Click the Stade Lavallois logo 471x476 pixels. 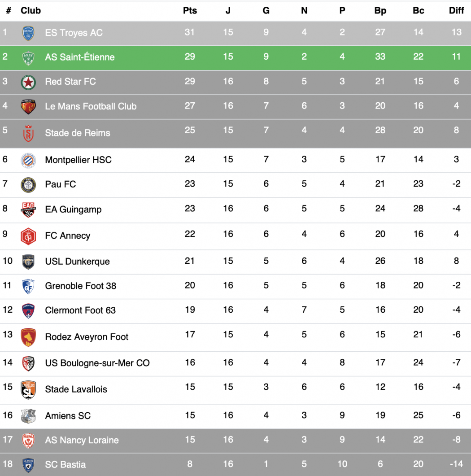point(28,389)
